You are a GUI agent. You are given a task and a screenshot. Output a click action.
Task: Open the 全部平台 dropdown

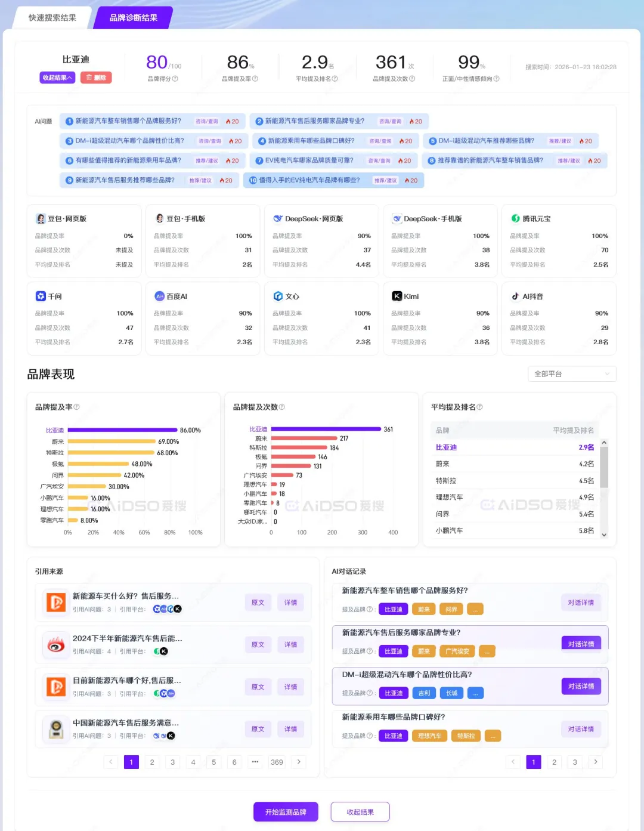point(571,374)
